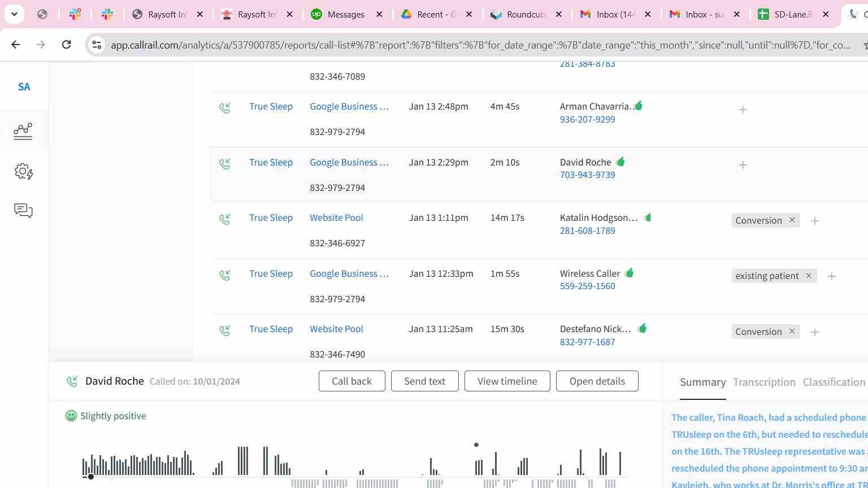The image size is (868, 488).
Task: Open the settings gear with lightning icon
Action: [24, 172]
